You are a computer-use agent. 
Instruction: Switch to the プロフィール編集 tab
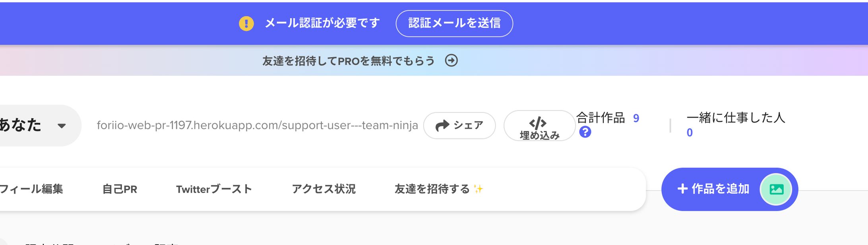[x=31, y=189]
